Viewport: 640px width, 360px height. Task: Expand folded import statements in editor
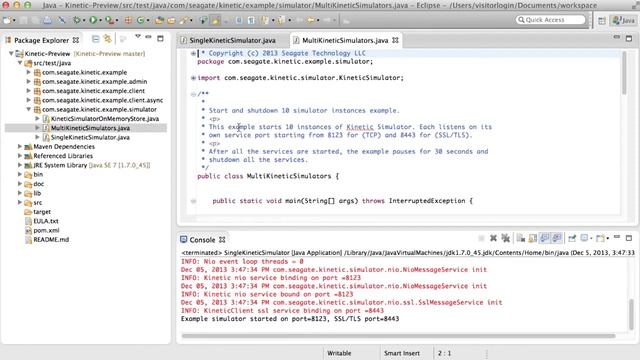[193, 78]
